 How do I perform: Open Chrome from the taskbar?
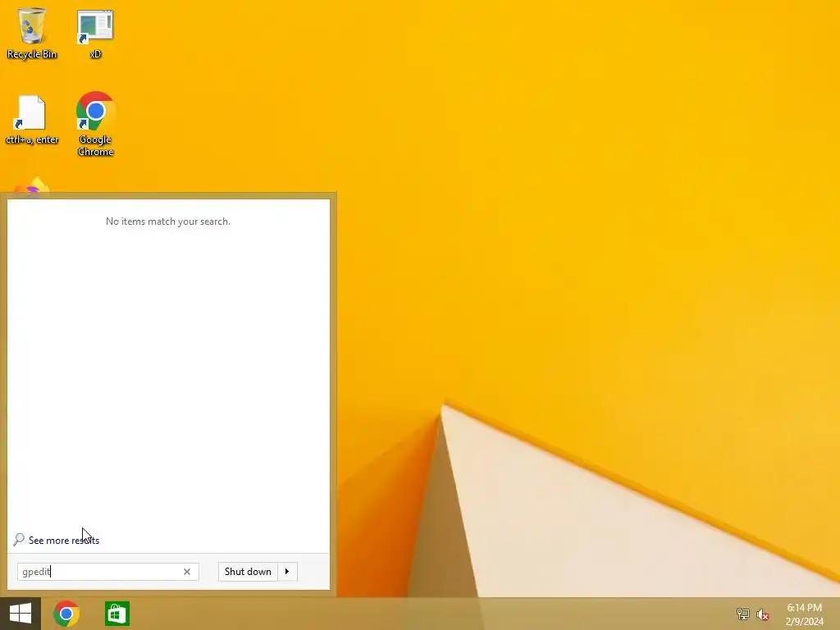point(66,614)
